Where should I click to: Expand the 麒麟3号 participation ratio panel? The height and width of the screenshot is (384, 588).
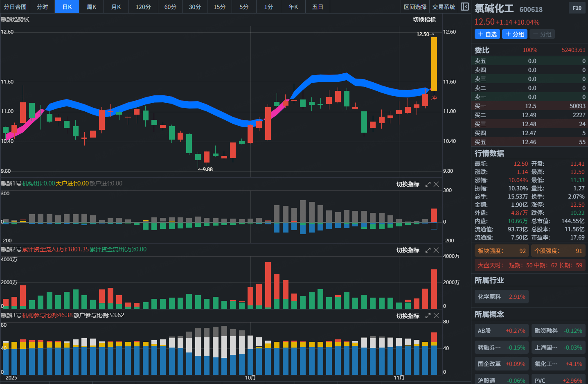click(428, 316)
